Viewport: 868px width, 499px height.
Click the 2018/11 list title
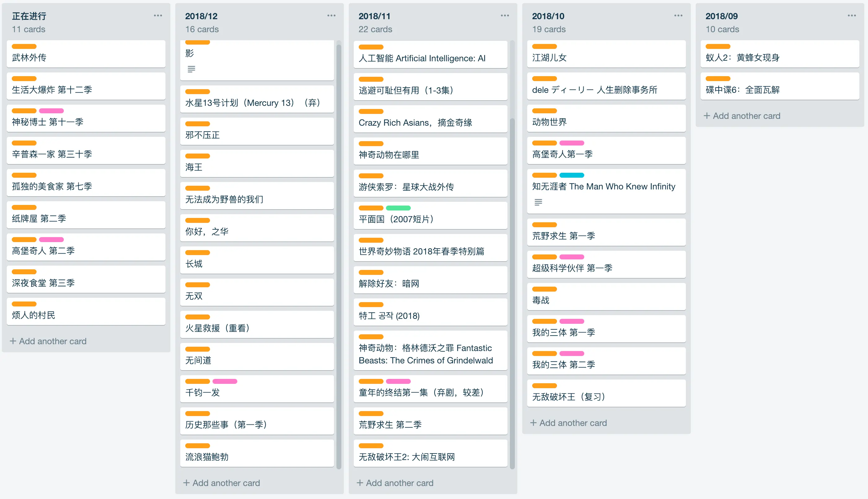point(374,16)
